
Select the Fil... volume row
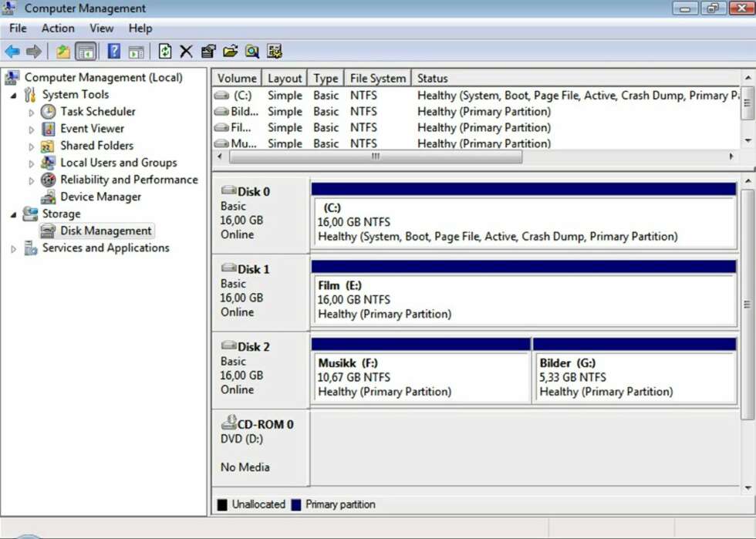477,128
